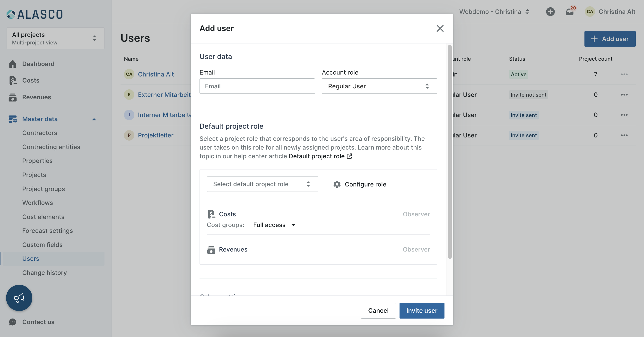
Task: Open row actions for Christina Alt
Action: tap(624, 75)
